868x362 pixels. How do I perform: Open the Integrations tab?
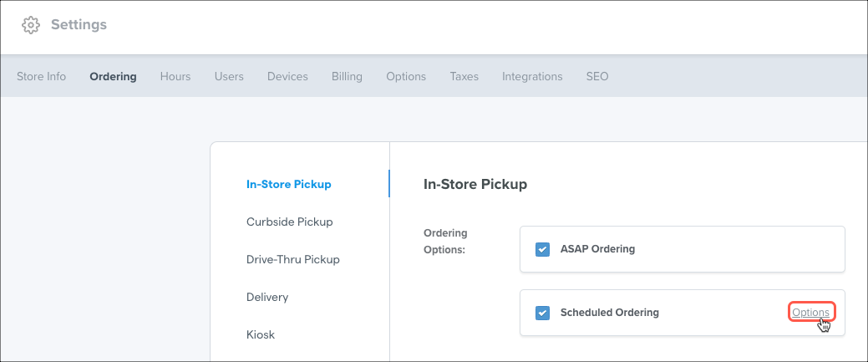pos(532,77)
